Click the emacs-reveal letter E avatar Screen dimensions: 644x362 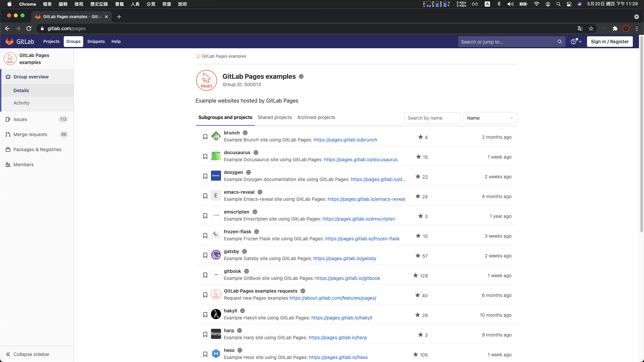coord(216,195)
